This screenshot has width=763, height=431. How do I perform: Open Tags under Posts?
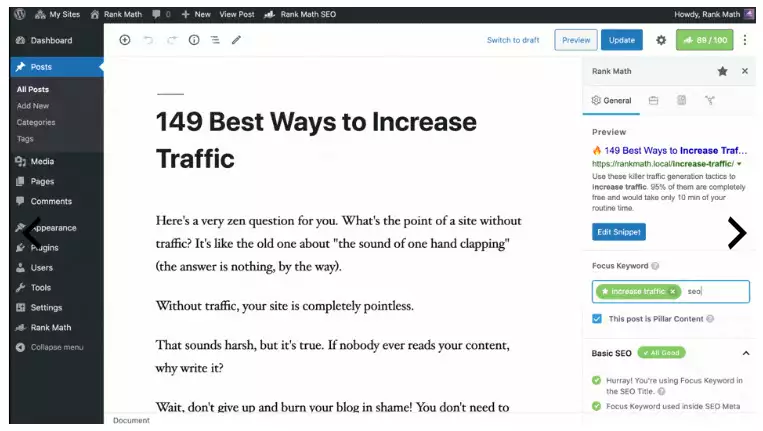(25, 139)
